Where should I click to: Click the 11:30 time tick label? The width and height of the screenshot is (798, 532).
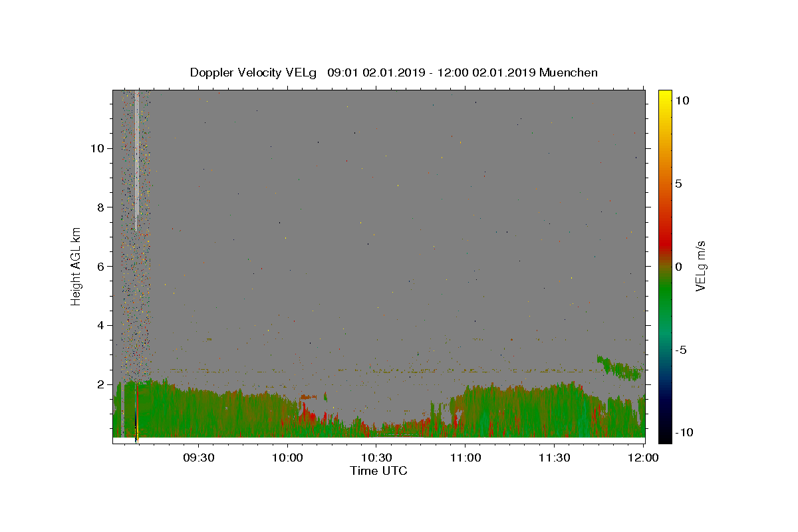click(x=554, y=458)
